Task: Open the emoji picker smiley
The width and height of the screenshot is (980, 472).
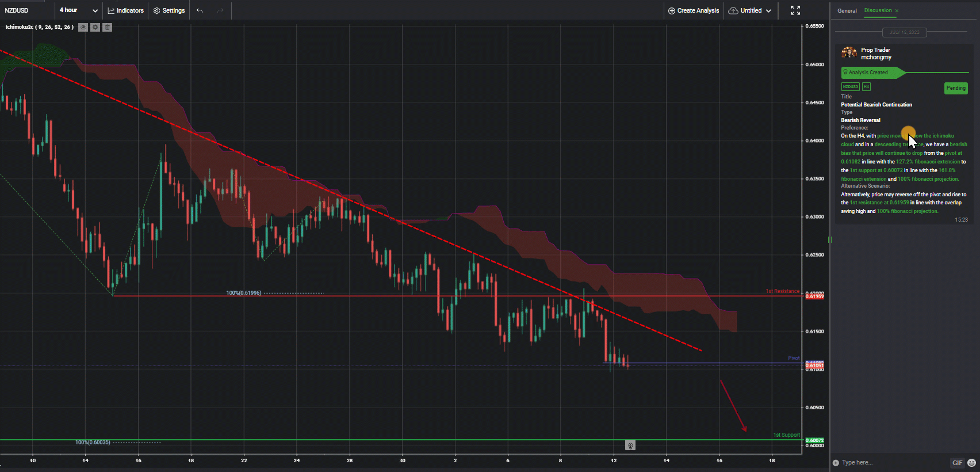Action: pyautogui.click(x=971, y=463)
